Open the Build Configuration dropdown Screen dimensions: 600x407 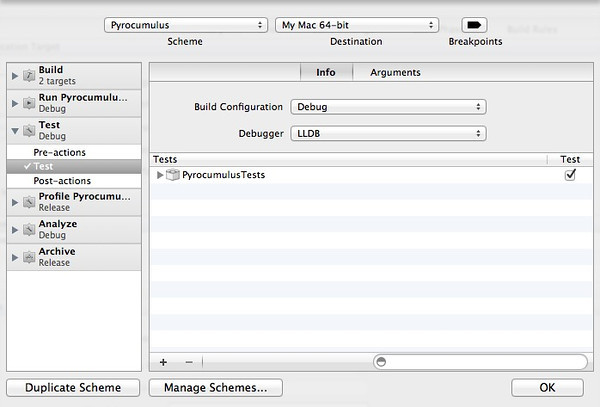pos(388,107)
